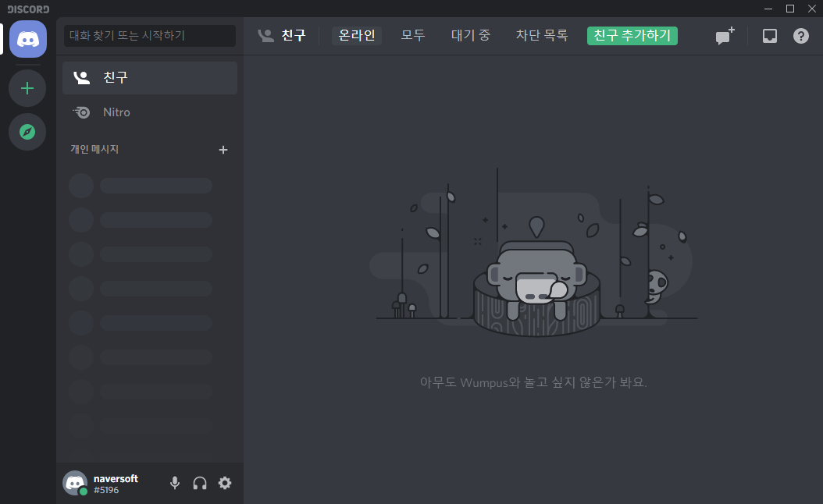823x504 pixels.
Task: Switch to the 차단 목록 tab
Action: coord(542,36)
